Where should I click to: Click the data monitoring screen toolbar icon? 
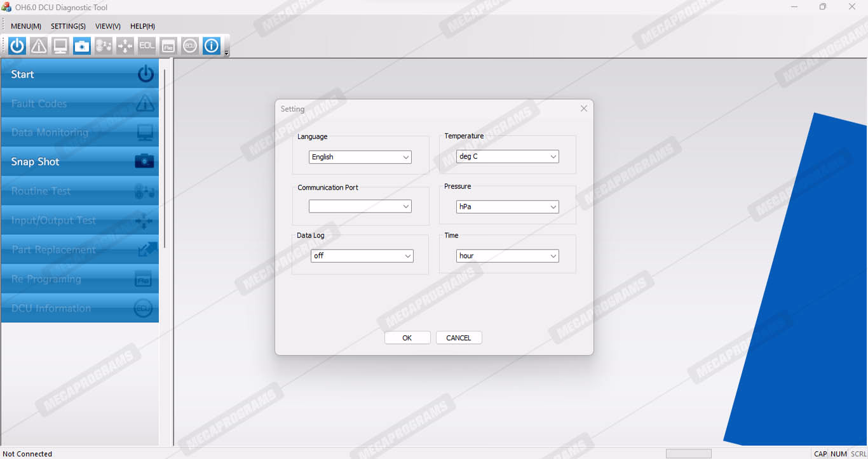[60, 46]
